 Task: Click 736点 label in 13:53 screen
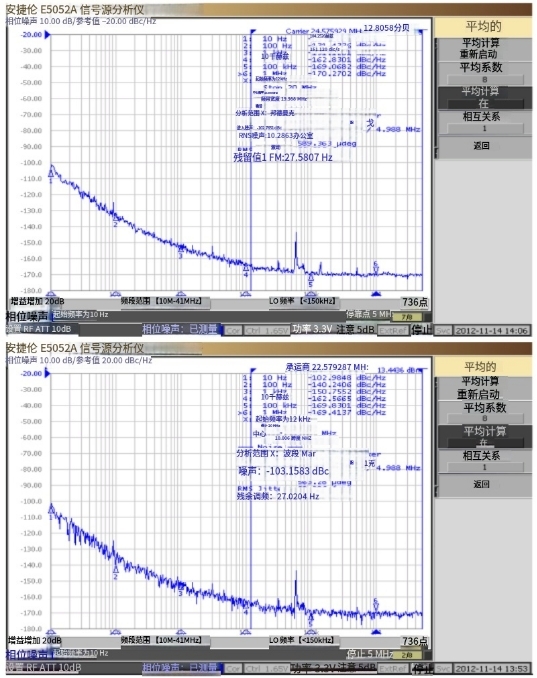pyautogui.click(x=415, y=641)
